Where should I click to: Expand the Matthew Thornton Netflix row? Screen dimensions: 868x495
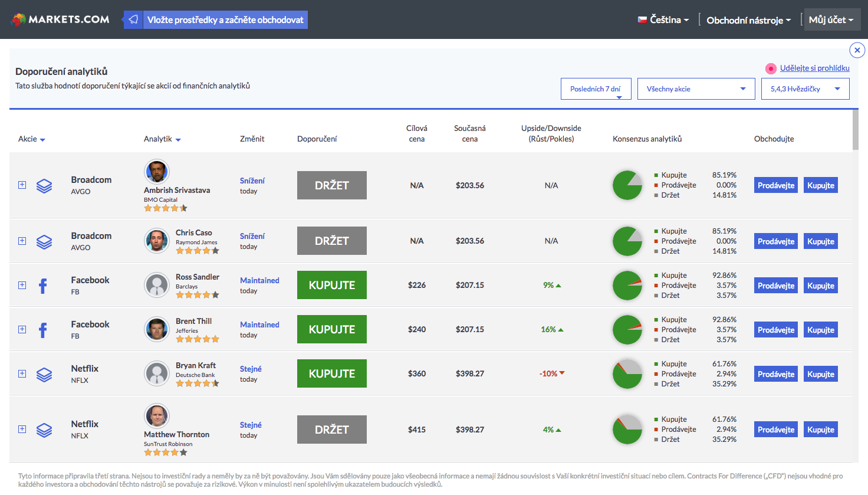[x=22, y=429]
